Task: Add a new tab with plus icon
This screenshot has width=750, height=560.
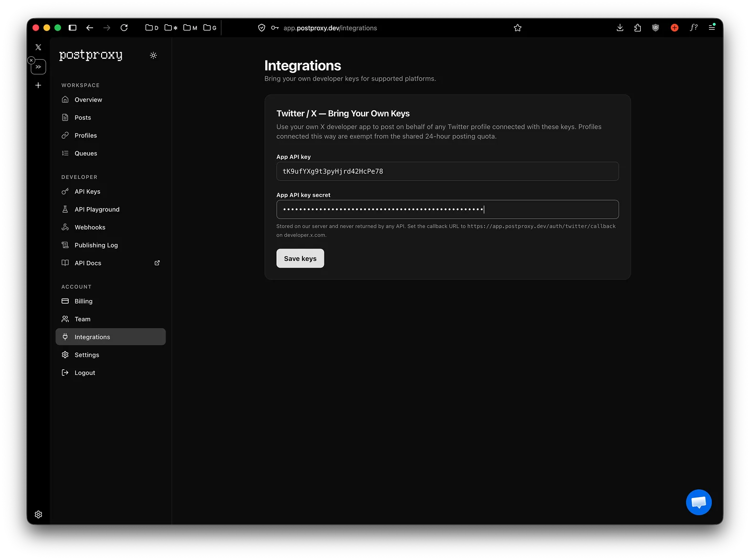Action: point(38,85)
